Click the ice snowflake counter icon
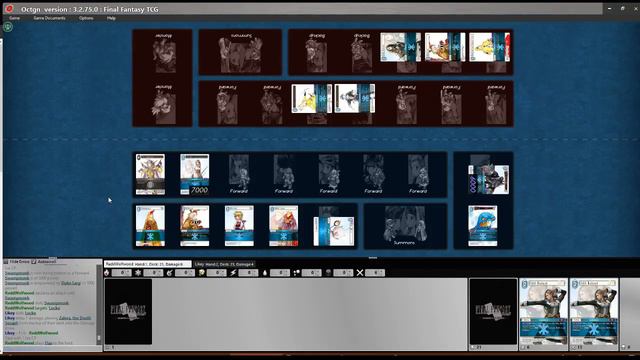Screen dimensions: 640x360 point(138,273)
